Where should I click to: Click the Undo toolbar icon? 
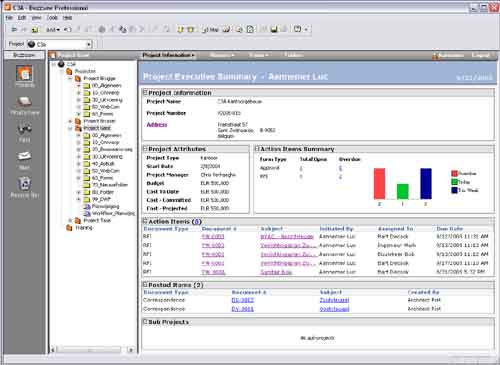click(x=68, y=30)
